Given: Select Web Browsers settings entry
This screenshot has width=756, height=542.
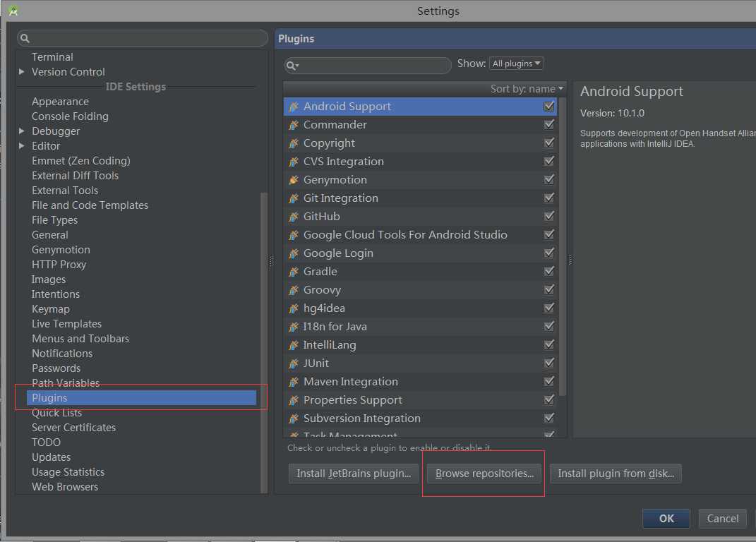Looking at the screenshot, I should [65, 487].
